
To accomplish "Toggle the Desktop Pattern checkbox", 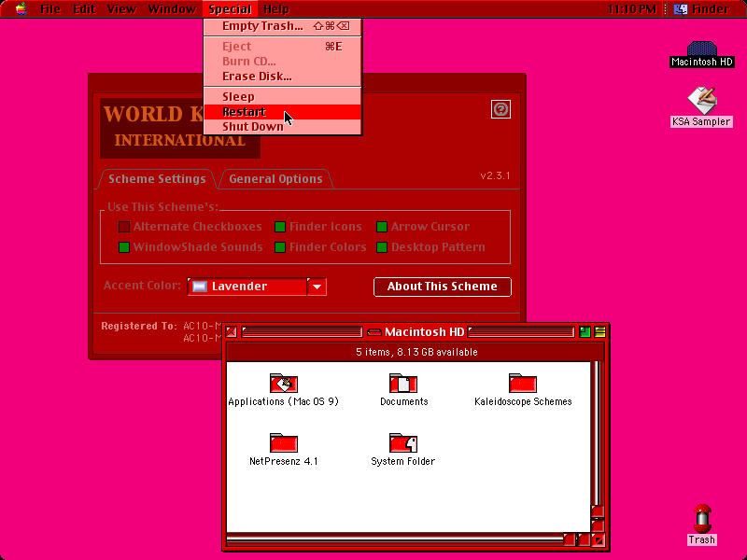I will 382,247.
